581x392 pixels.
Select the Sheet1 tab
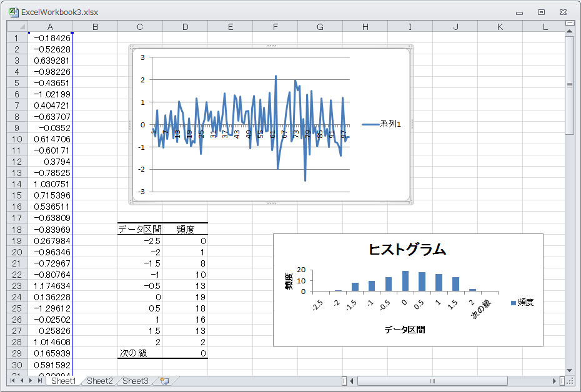(x=63, y=381)
